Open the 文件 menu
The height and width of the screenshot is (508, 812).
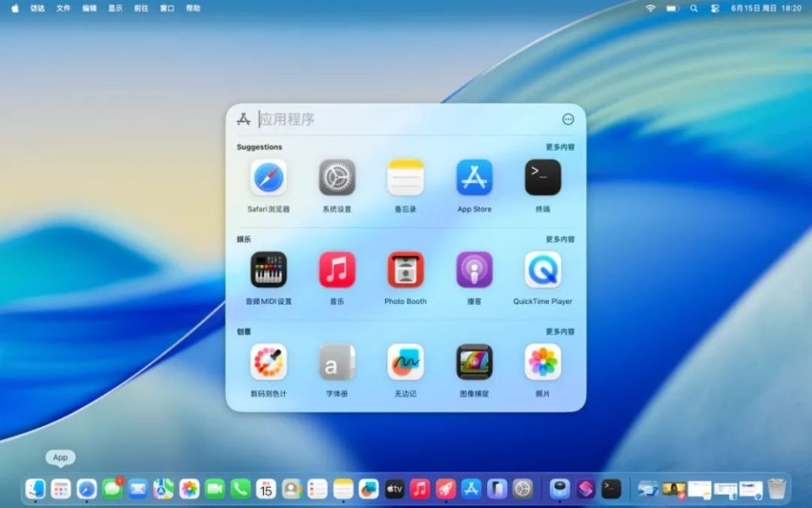click(x=63, y=8)
